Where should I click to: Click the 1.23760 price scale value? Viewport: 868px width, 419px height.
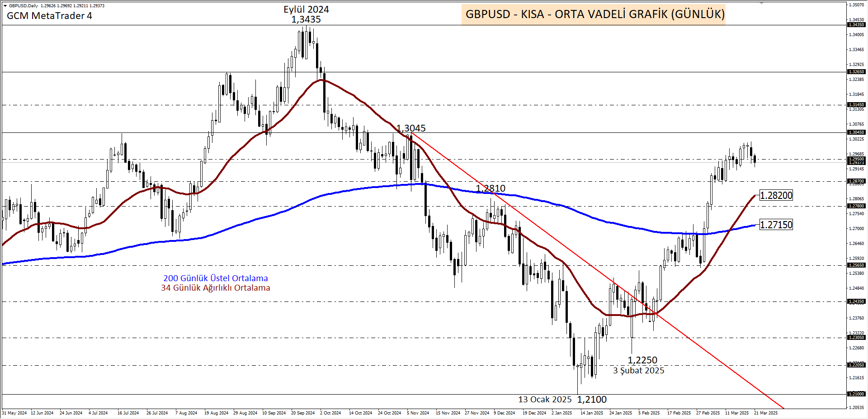coord(857,318)
